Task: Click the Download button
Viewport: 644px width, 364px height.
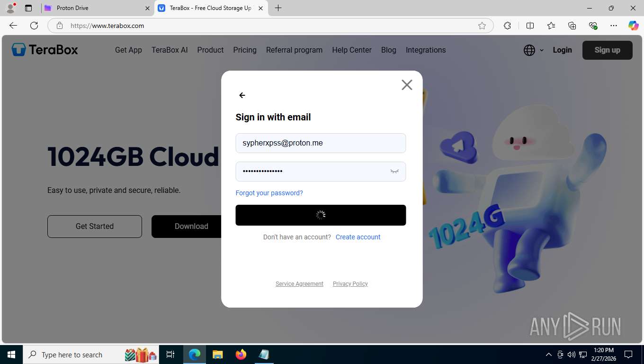Action: pyautogui.click(x=191, y=227)
